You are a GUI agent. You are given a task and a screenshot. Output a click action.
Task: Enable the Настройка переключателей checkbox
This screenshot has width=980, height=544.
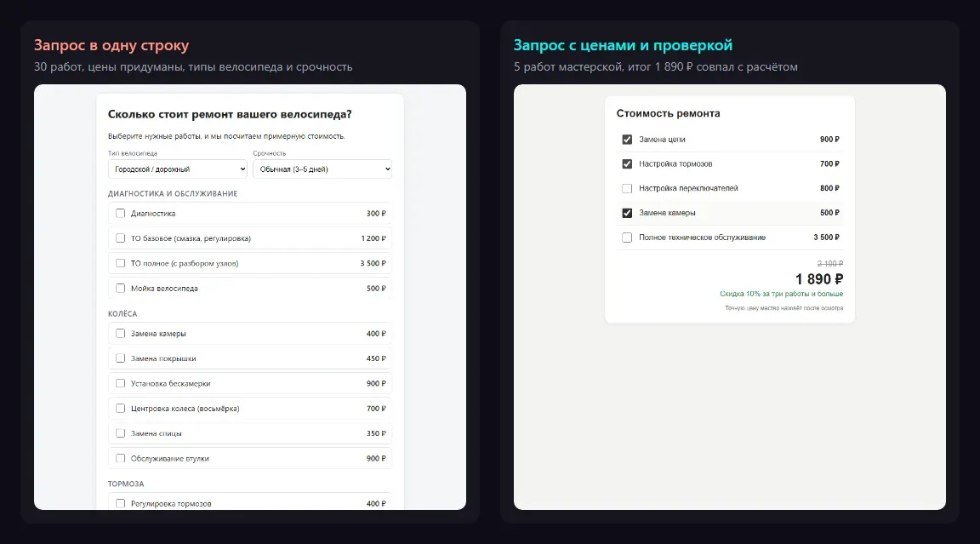click(627, 188)
